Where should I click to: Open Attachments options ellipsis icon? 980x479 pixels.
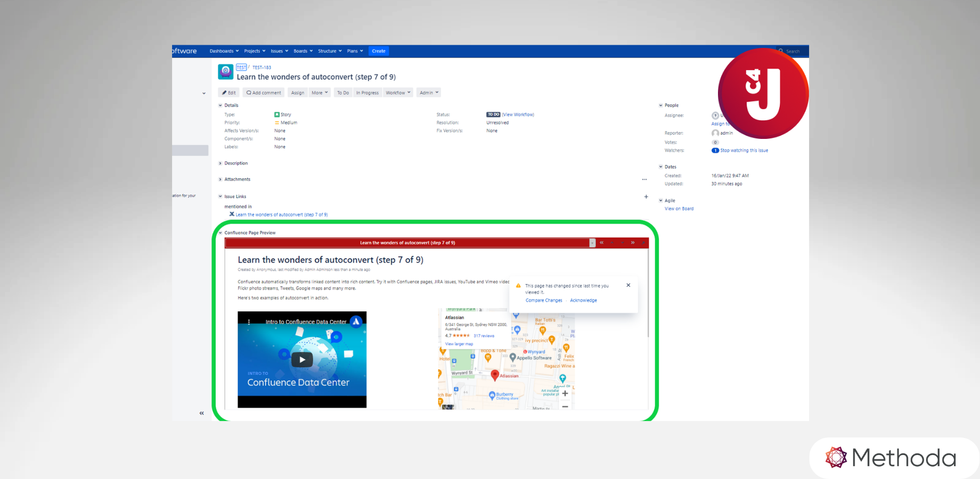644,179
